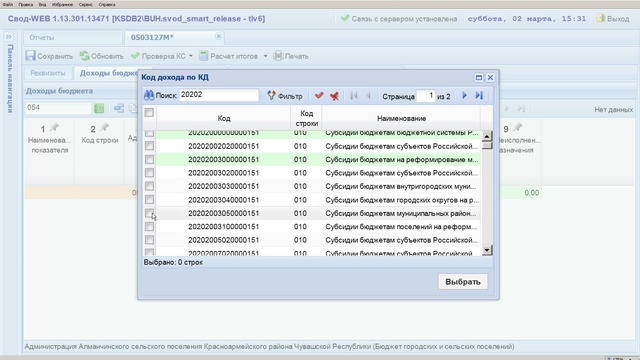Click the red crossed deselect-all icon
640x360 pixels.
pyautogui.click(x=334, y=96)
